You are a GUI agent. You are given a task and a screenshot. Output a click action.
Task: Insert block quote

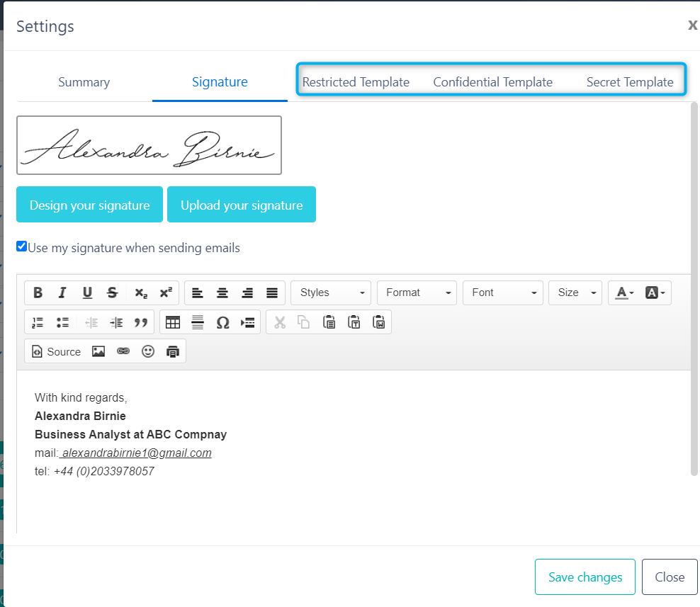(x=141, y=322)
